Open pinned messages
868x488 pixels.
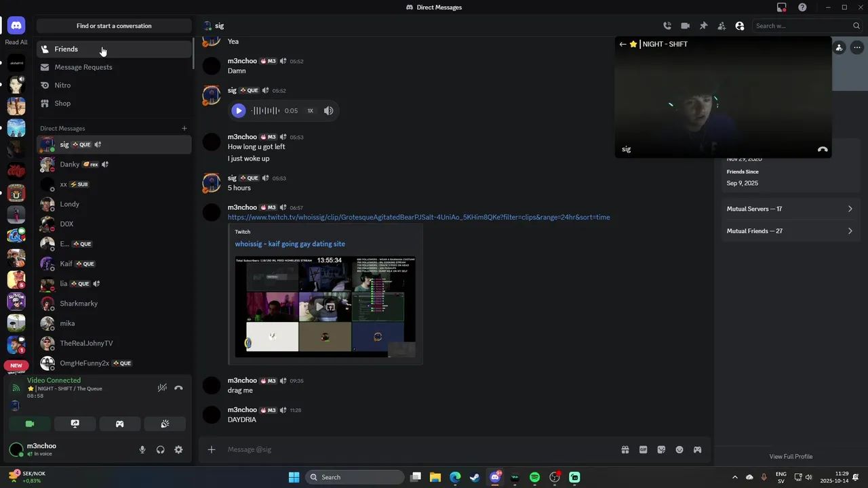(x=703, y=26)
